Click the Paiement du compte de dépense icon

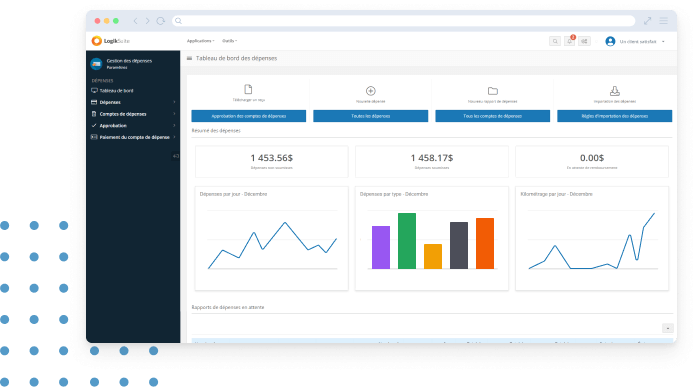(x=94, y=137)
